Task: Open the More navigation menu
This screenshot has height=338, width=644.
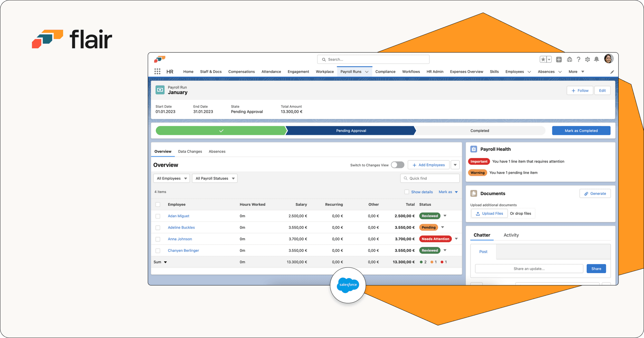Action: [x=576, y=72]
